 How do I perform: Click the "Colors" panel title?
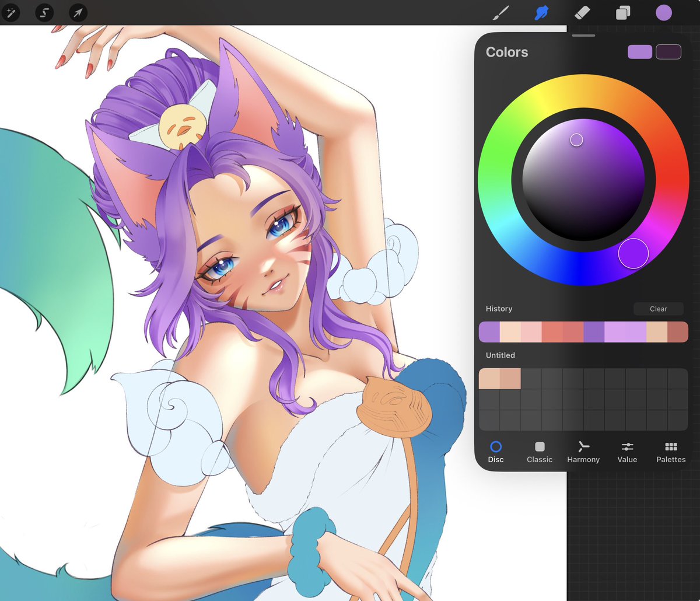[507, 52]
